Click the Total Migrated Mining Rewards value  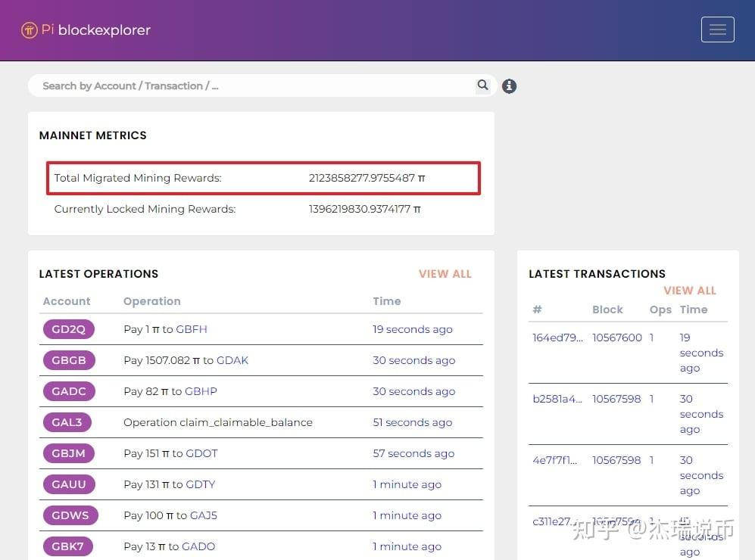pos(367,178)
